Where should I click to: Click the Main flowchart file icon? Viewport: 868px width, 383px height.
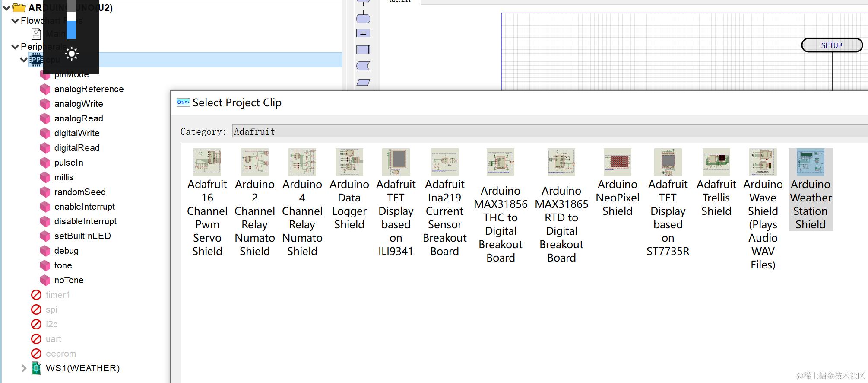36,34
